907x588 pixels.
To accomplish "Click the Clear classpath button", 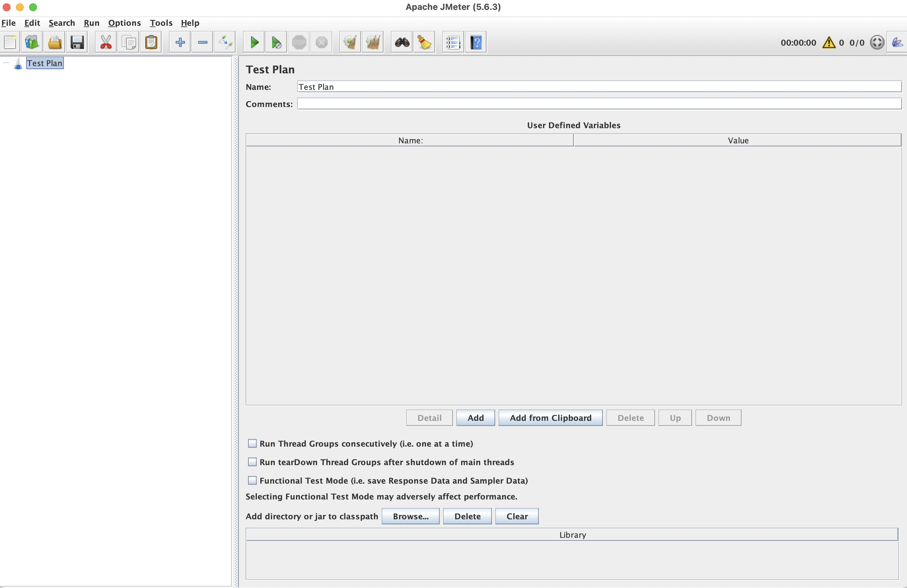I will [517, 516].
